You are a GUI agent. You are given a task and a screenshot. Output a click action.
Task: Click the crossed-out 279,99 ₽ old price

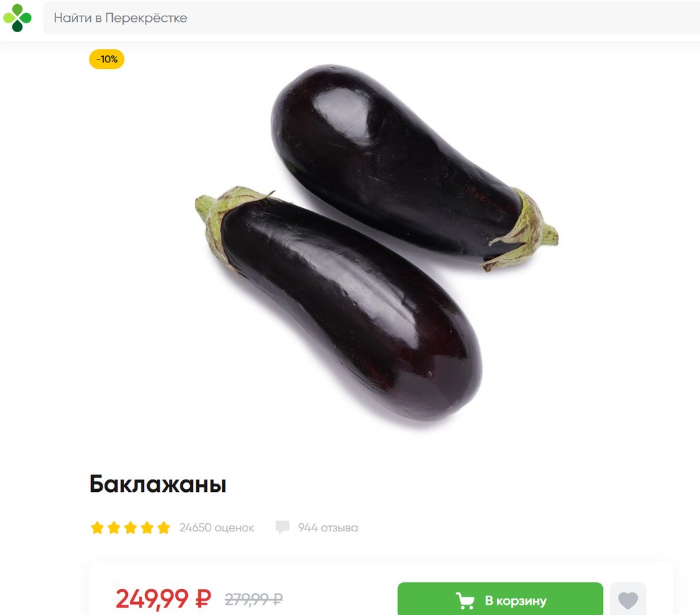click(x=254, y=599)
